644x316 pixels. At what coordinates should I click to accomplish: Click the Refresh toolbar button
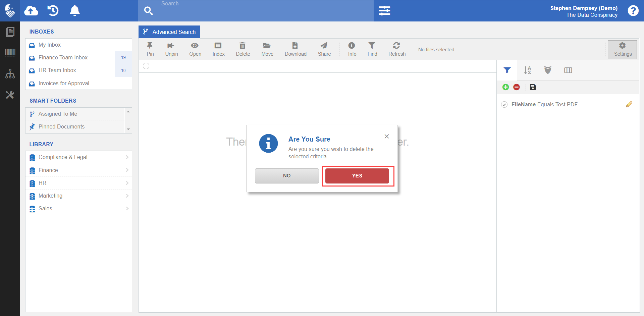397,49
